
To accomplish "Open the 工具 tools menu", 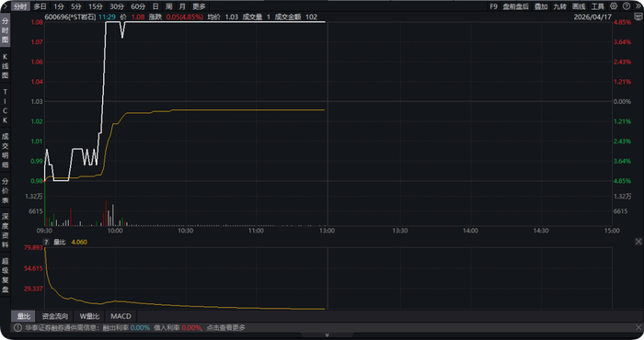I will (598, 6).
